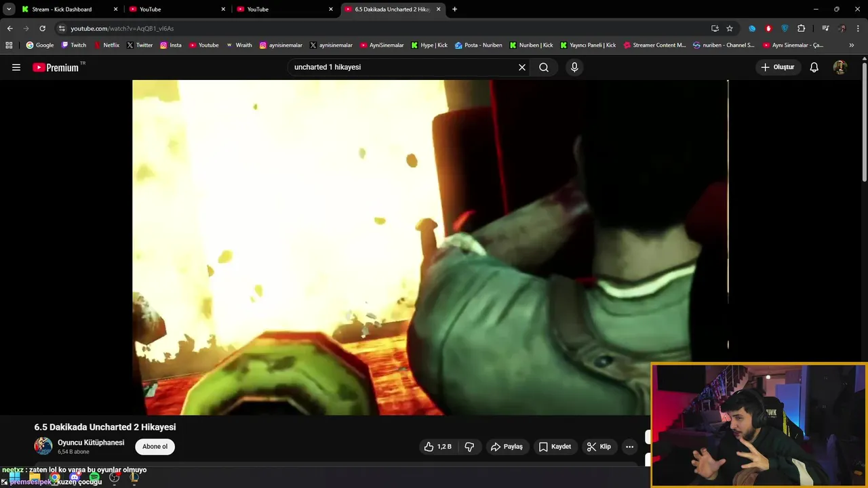Open Chrome profile avatar in toolbar
This screenshot has height=488, width=868.
(842, 28)
